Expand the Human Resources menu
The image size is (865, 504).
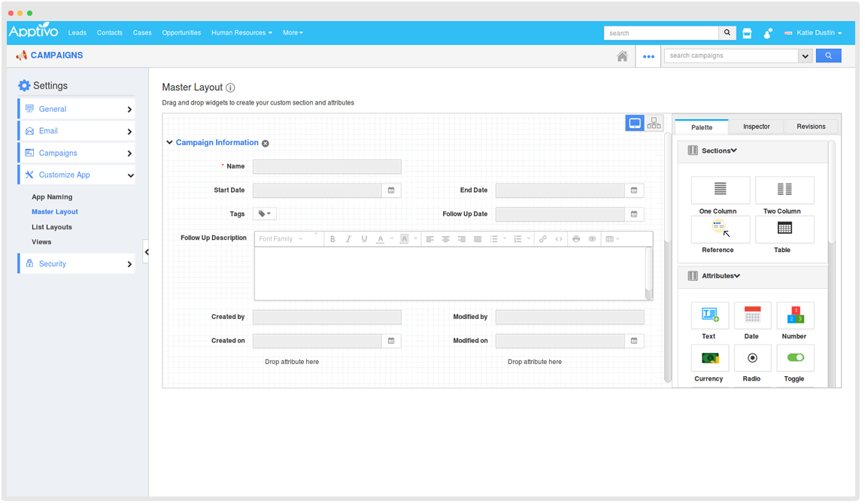(241, 33)
